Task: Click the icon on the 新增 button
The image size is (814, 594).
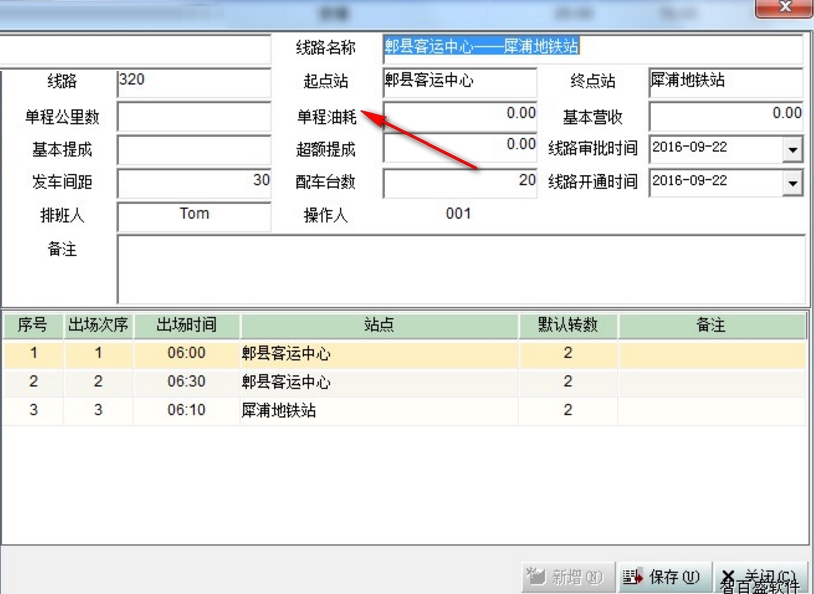Action: [536, 576]
